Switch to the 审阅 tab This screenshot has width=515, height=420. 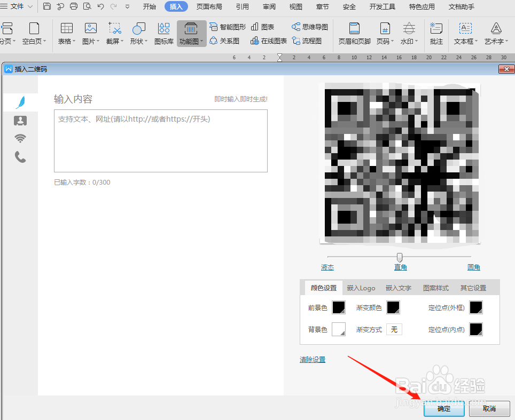click(269, 6)
